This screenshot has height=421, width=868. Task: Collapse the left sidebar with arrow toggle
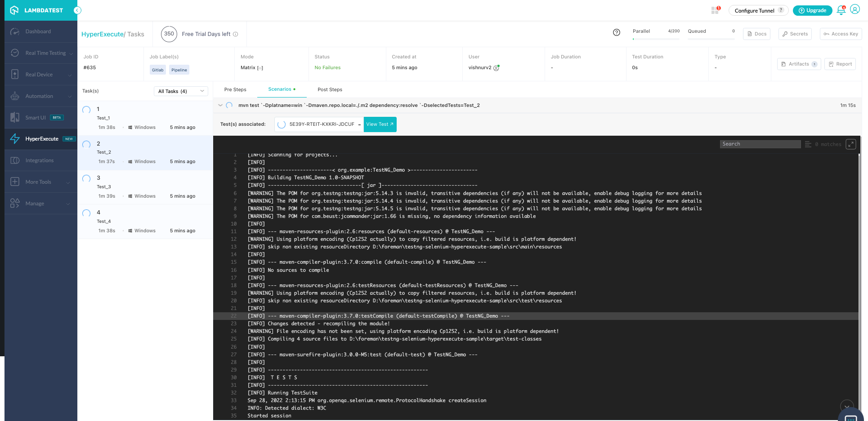point(77,10)
